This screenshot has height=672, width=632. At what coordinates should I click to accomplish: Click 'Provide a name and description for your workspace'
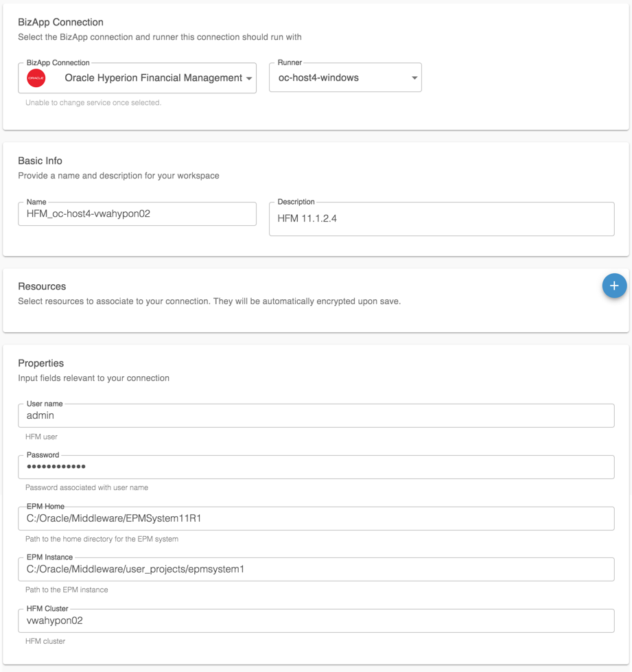click(x=118, y=176)
